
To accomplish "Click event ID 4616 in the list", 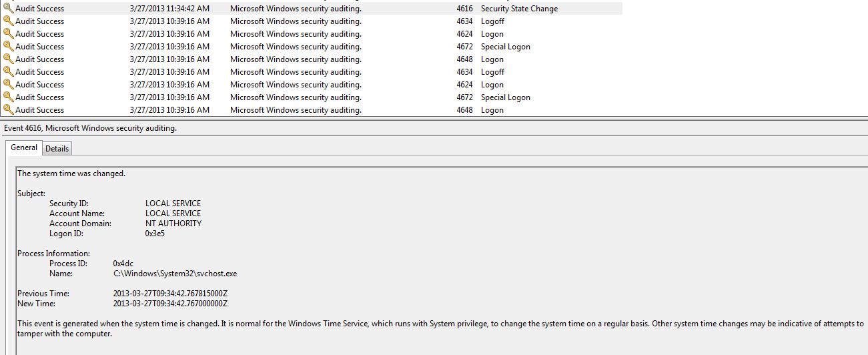I will pyautogui.click(x=464, y=9).
